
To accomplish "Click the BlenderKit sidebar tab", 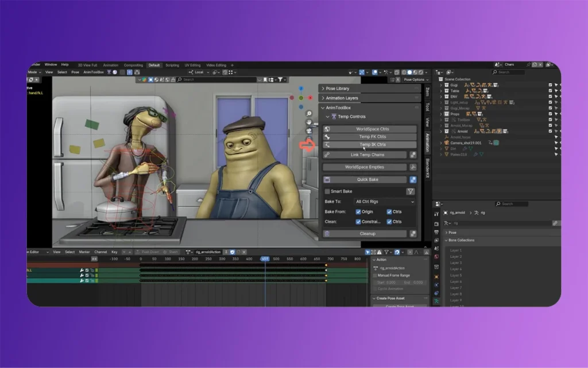I will [427, 168].
